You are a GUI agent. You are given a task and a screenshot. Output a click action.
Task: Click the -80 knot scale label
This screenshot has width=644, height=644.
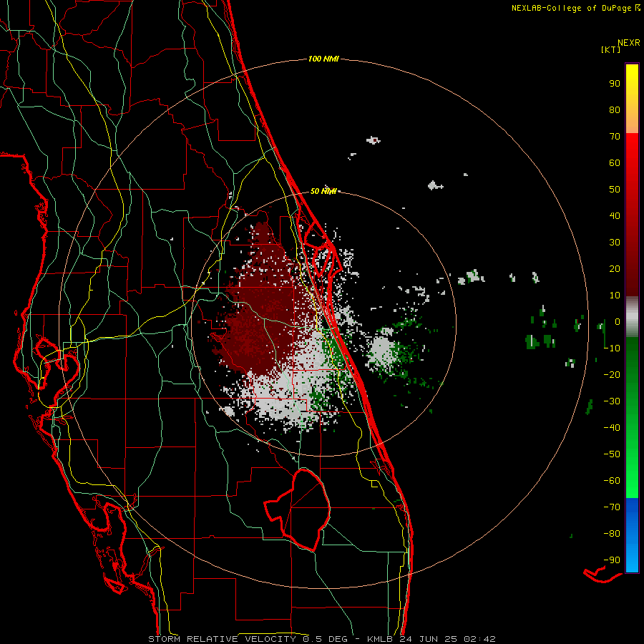pos(612,534)
